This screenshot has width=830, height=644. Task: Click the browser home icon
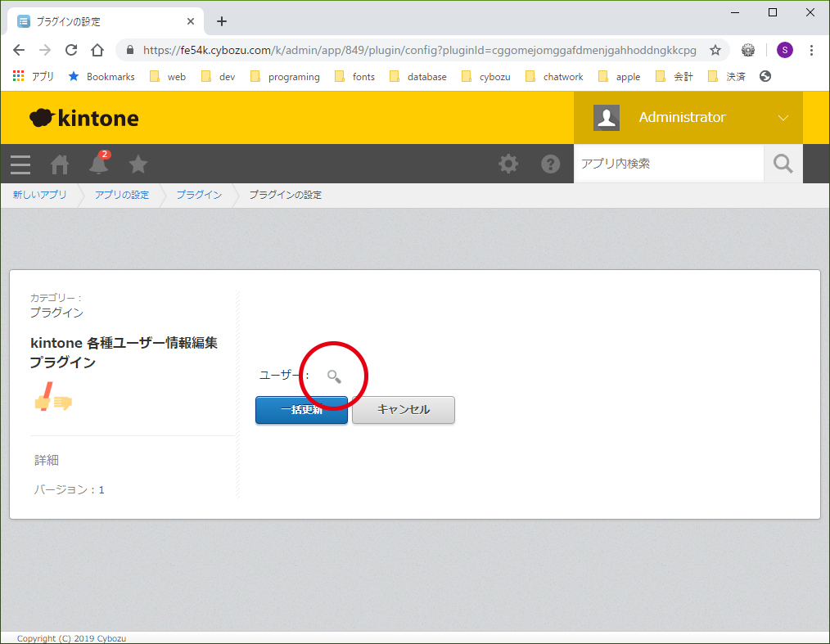click(x=97, y=50)
